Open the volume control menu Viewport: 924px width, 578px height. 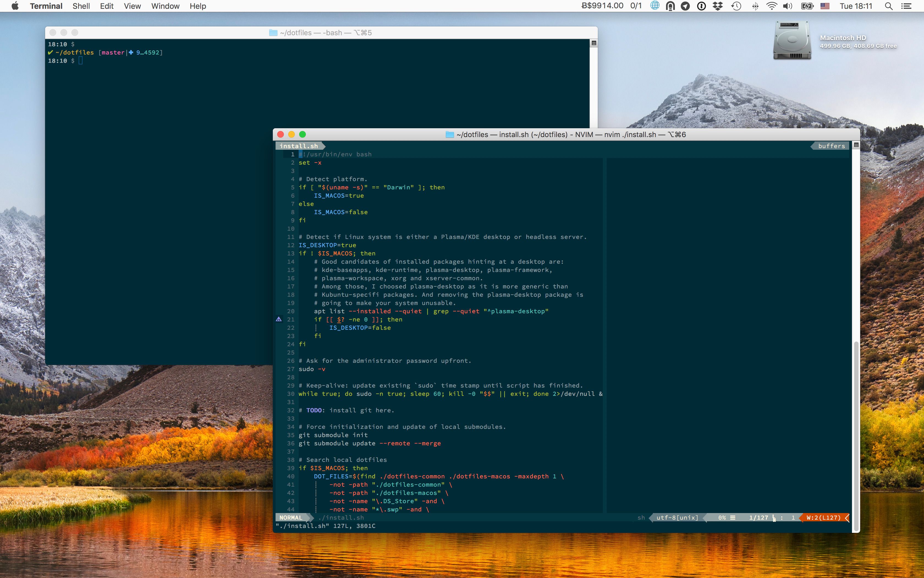pyautogui.click(x=787, y=6)
